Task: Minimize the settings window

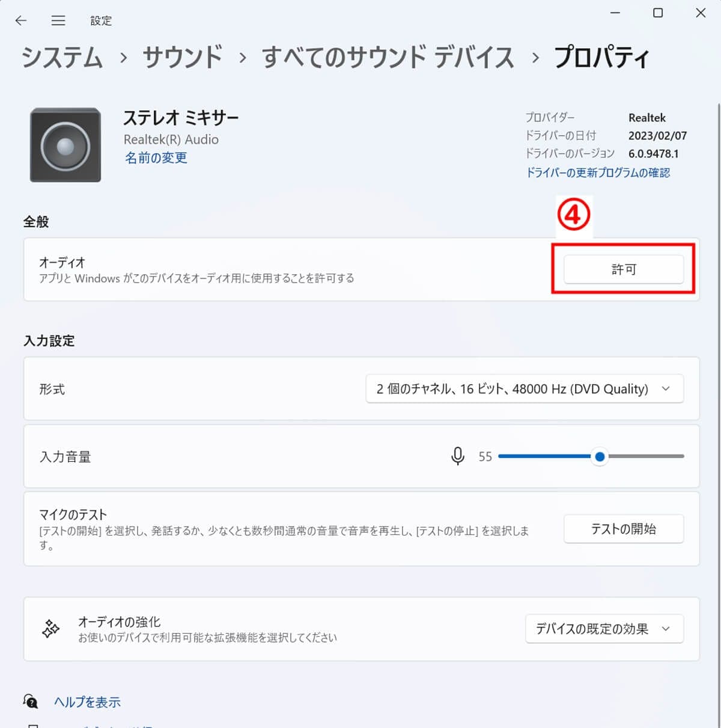Action: point(615,13)
